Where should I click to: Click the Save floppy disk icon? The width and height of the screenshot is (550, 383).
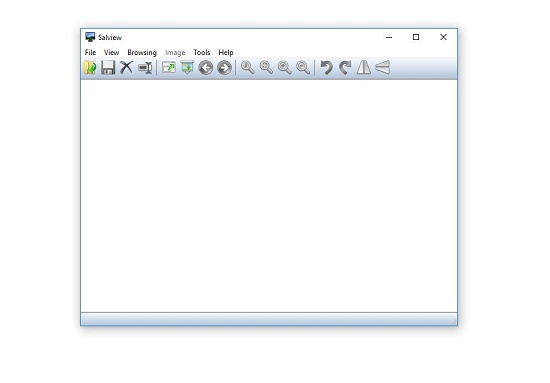pos(108,67)
